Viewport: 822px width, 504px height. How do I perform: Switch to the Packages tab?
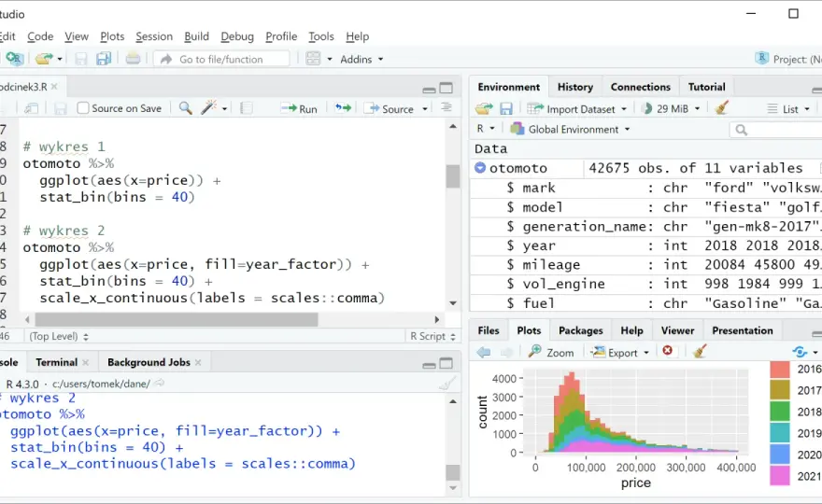click(580, 330)
